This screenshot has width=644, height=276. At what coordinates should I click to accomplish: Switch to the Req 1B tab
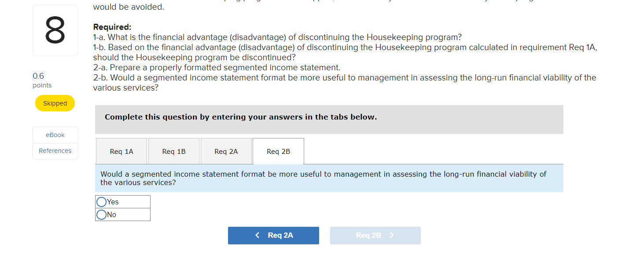click(x=174, y=151)
